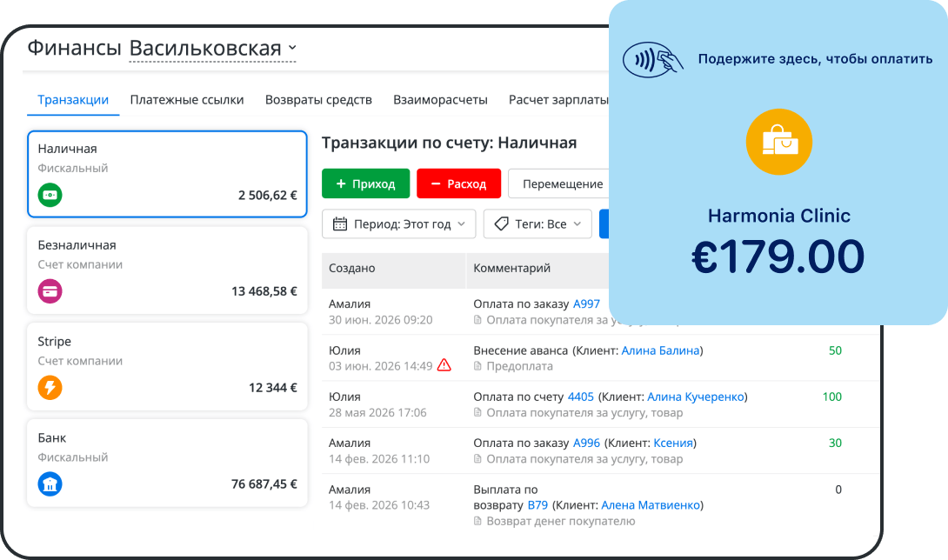948x560 pixels.
Task: Click the calendar icon in Период filter
Action: [x=340, y=223]
